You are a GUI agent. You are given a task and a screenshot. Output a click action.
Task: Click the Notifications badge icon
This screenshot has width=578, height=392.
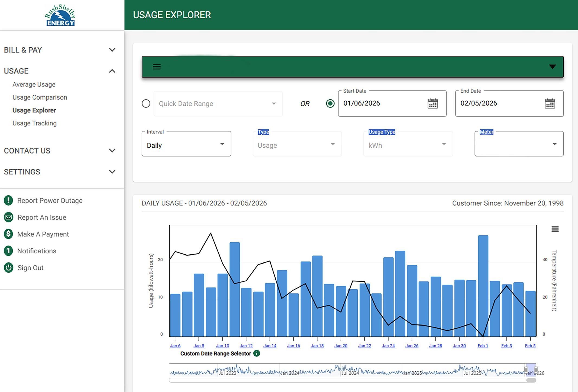click(8, 251)
